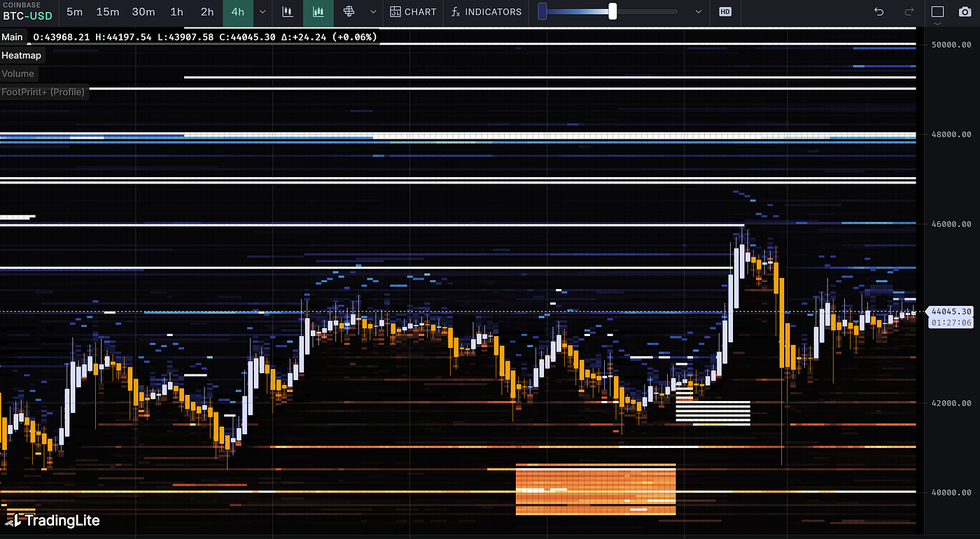Click the redo arrow icon

coord(909,12)
